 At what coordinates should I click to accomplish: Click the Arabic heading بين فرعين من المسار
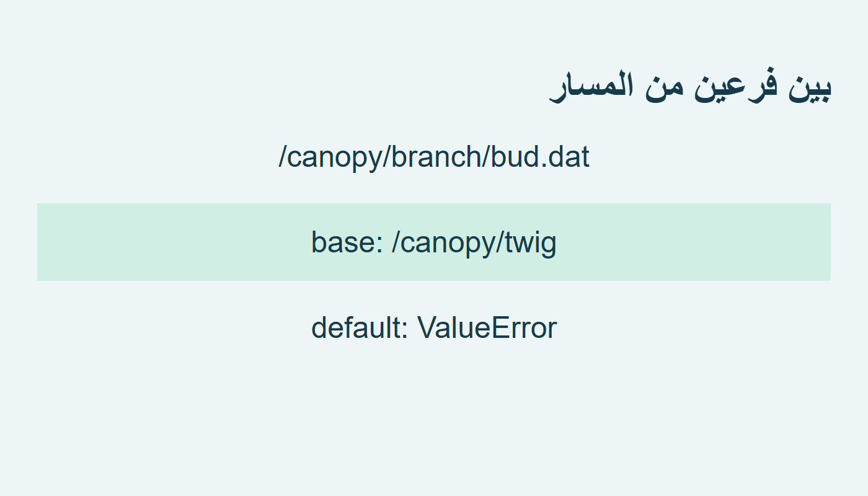click(690, 87)
